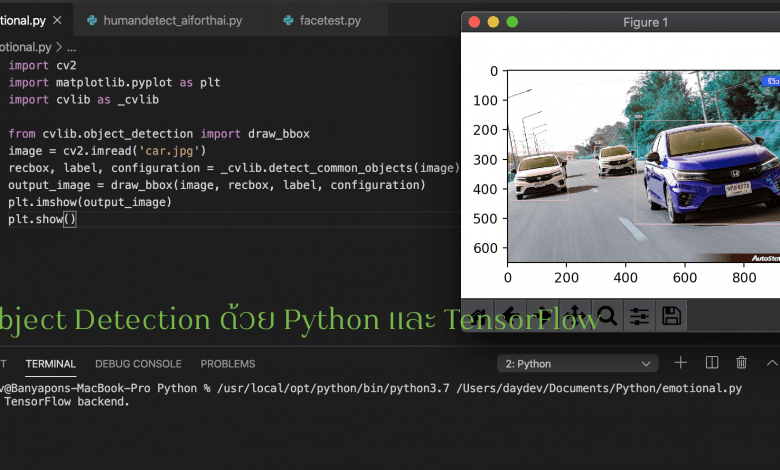This screenshot has height=470, width=780.
Task: Split the terminal panel
Action: coord(712,363)
